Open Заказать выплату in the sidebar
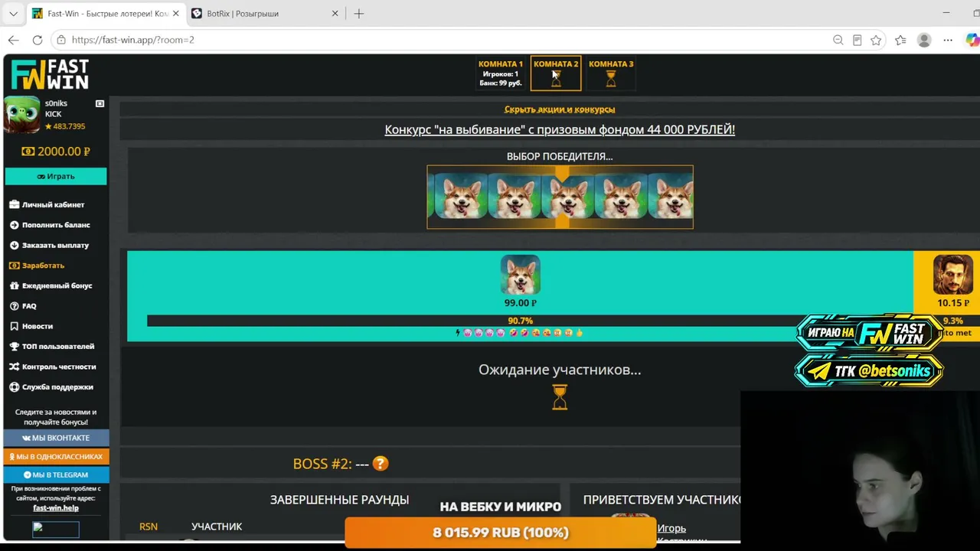Screen dimensions: 980x551 tap(49, 245)
